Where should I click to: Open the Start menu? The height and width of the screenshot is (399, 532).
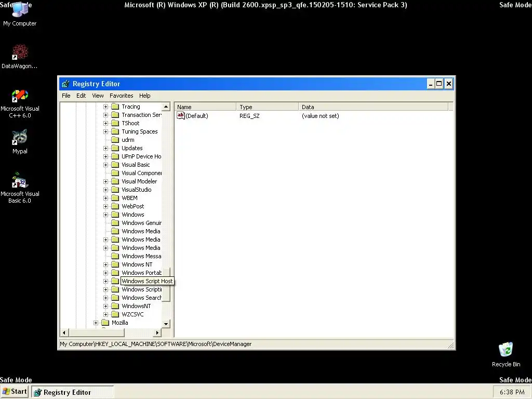(14, 392)
